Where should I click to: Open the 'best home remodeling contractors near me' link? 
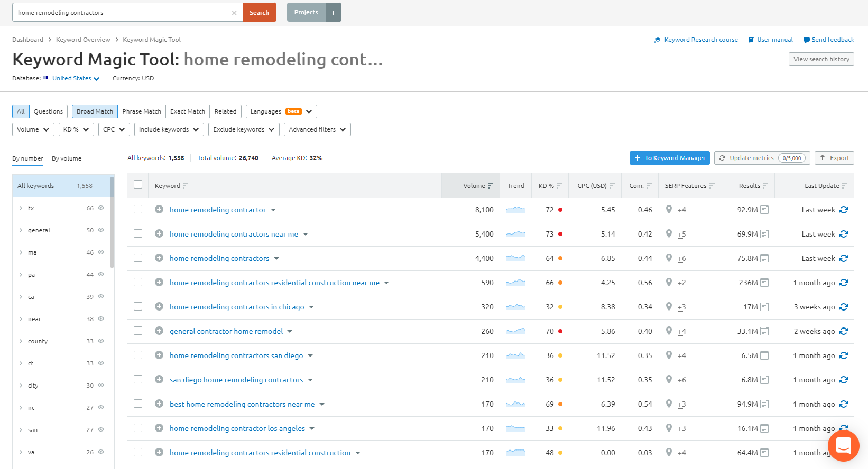click(242, 404)
